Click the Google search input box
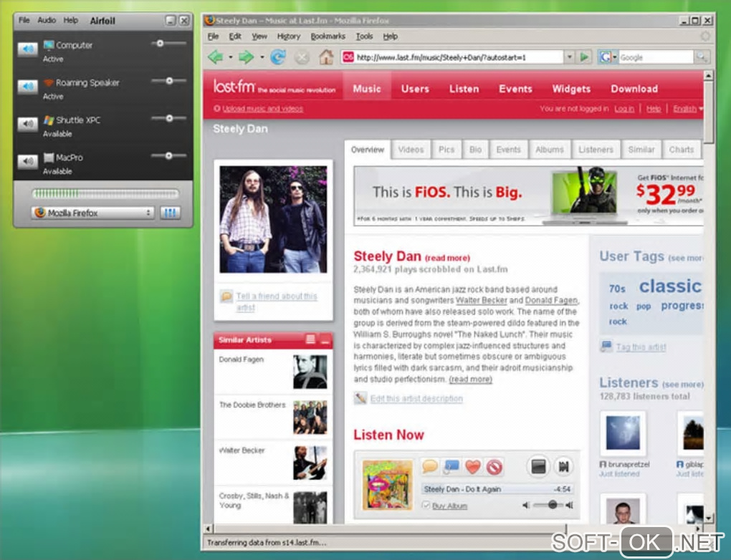Image resolution: width=731 pixels, height=560 pixels. pyautogui.click(x=656, y=57)
